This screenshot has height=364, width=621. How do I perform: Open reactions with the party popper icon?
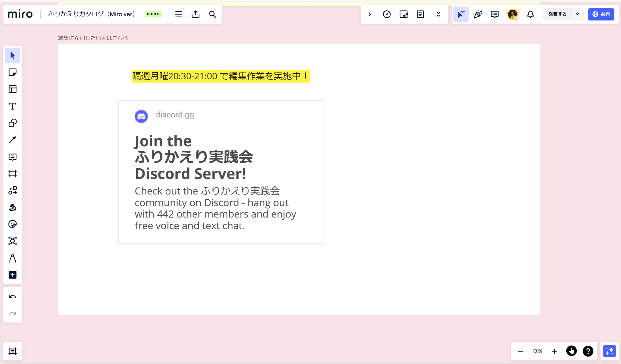click(478, 14)
